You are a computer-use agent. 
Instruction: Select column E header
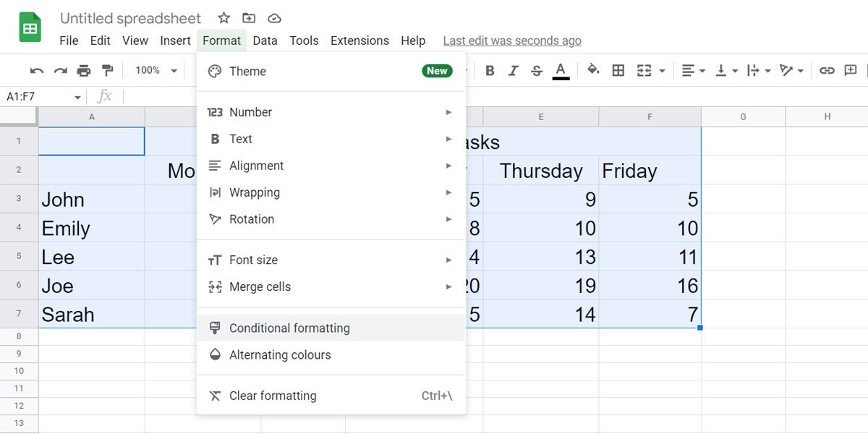[x=541, y=116]
